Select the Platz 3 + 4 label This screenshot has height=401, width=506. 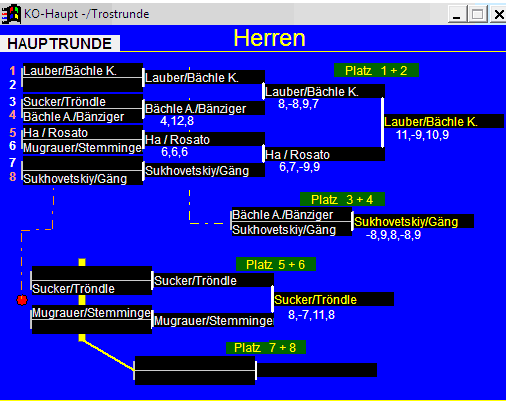coord(342,199)
